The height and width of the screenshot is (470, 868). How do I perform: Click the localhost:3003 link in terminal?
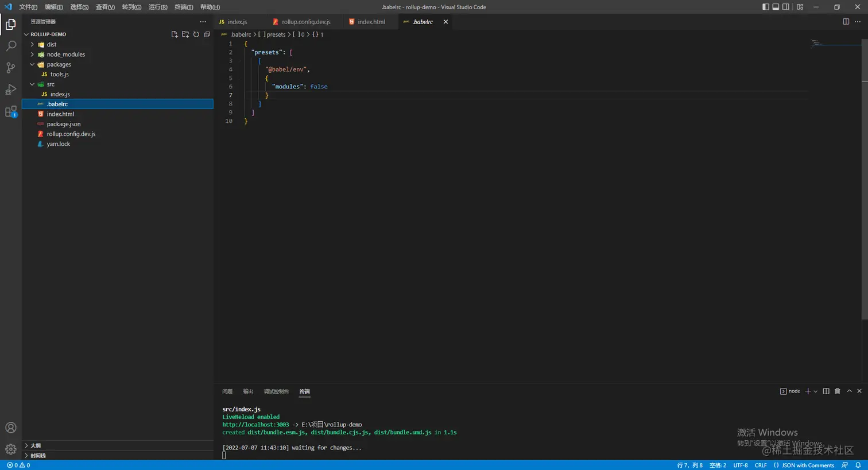point(256,425)
